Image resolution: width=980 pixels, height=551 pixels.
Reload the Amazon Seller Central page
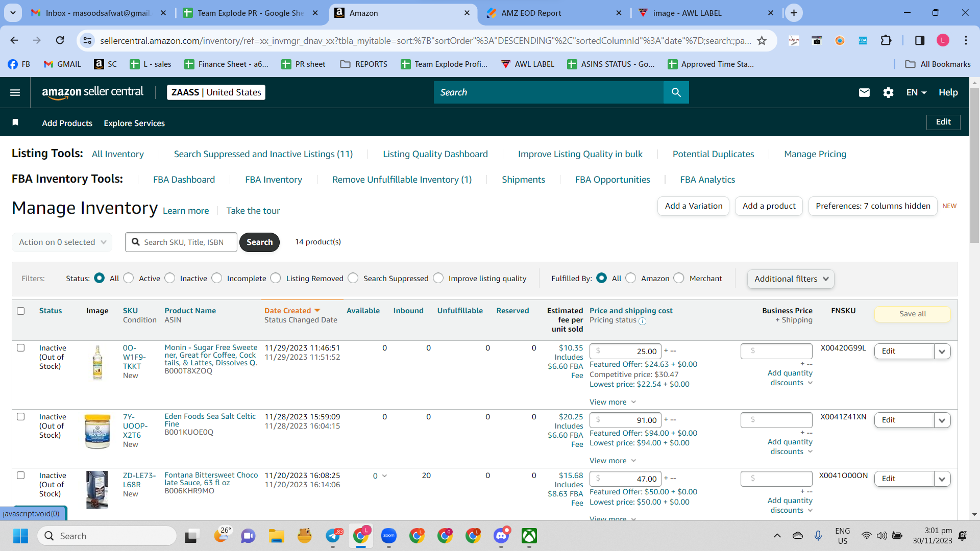(x=60, y=40)
